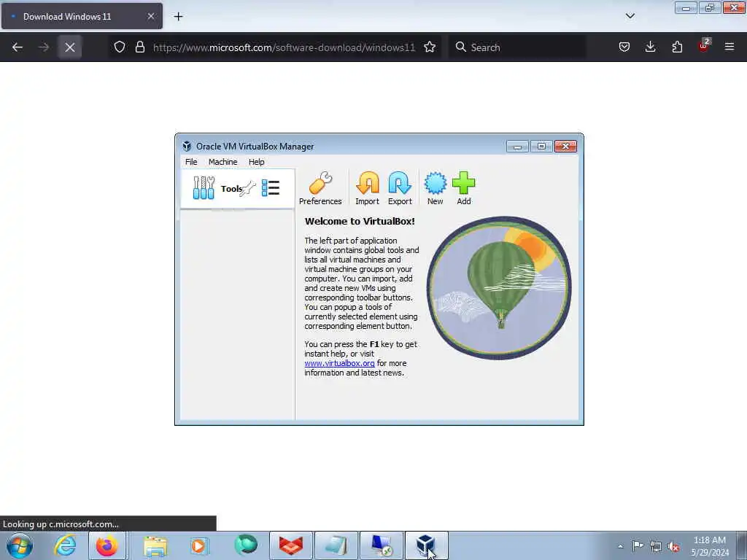The image size is (747, 560).
Task: Select the Tools item in sidebar
Action: pyautogui.click(x=237, y=189)
